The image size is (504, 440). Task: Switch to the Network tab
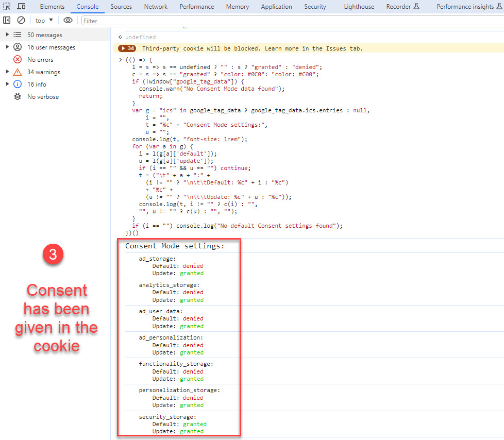(156, 7)
